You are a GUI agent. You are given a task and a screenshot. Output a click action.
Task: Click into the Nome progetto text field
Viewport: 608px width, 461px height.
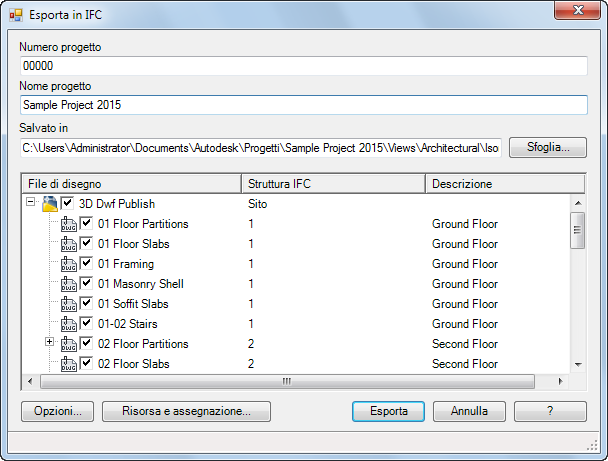(304, 105)
